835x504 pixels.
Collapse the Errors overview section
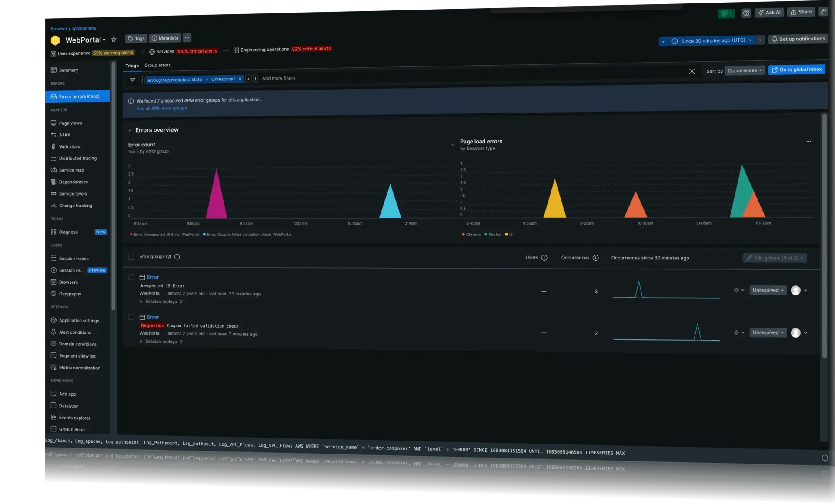130,130
